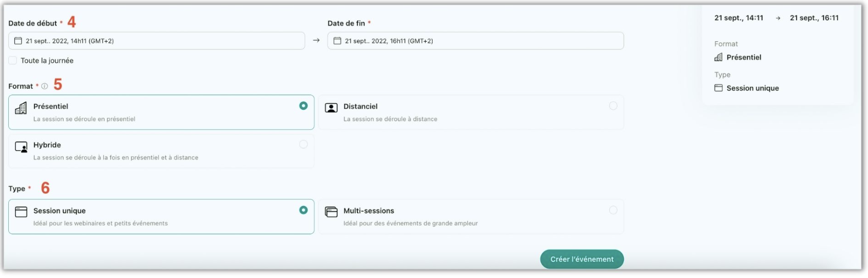Screen dimensions: 868x278
Task: Click the building icon for Présentiel
Action: [x=21, y=108]
